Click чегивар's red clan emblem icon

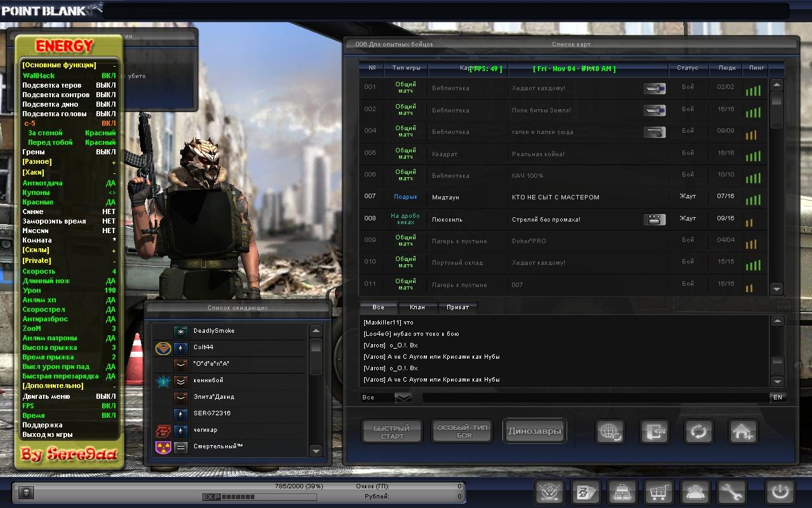click(x=162, y=430)
